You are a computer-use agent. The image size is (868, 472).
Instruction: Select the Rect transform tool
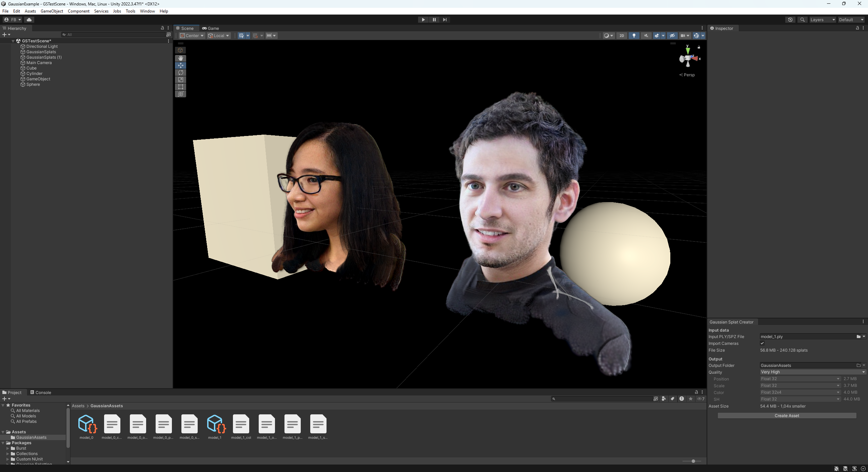coord(180,87)
